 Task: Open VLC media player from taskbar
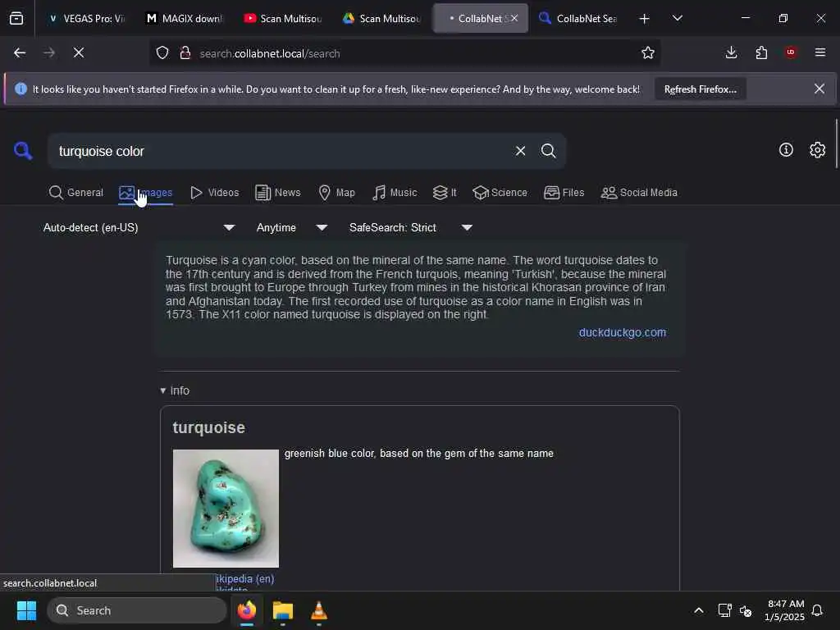point(319,610)
